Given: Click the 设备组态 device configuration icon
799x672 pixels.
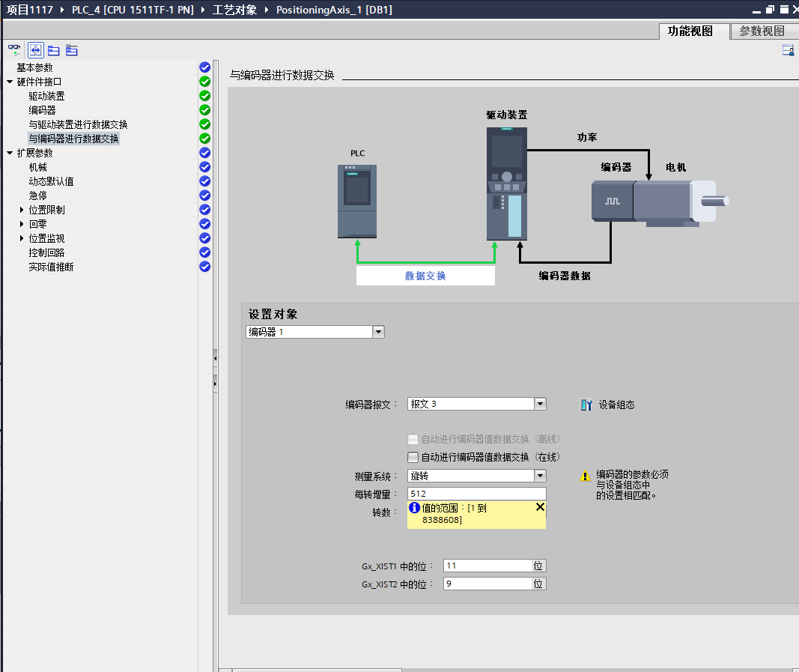Looking at the screenshot, I should (586, 405).
